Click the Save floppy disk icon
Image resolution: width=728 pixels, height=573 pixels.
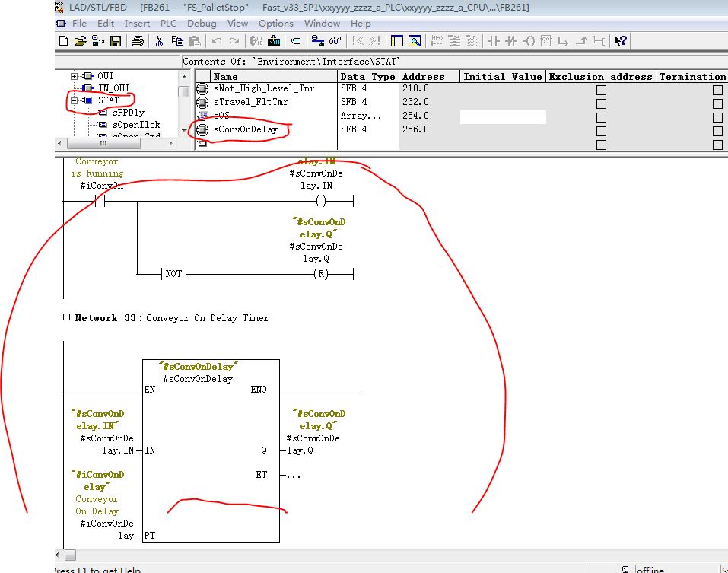(x=116, y=41)
